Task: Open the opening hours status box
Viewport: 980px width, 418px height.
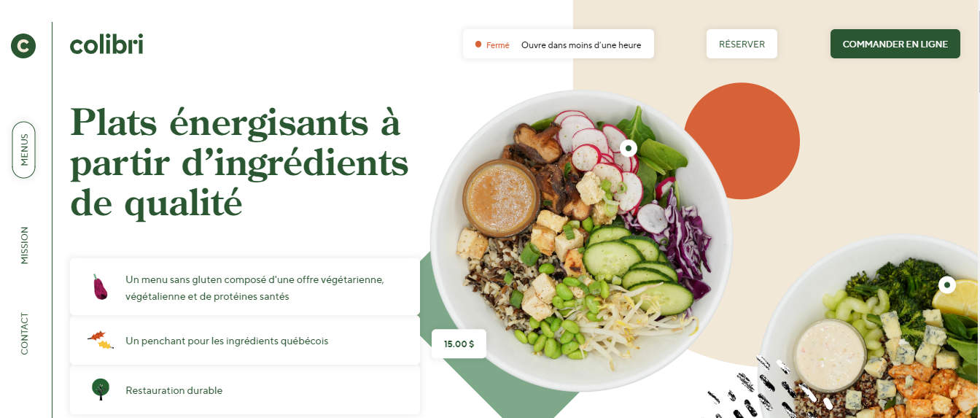Action: [x=559, y=44]
